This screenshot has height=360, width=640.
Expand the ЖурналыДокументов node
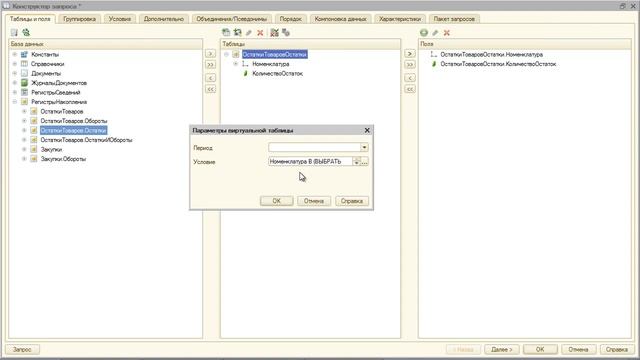(x=15, y=83)
